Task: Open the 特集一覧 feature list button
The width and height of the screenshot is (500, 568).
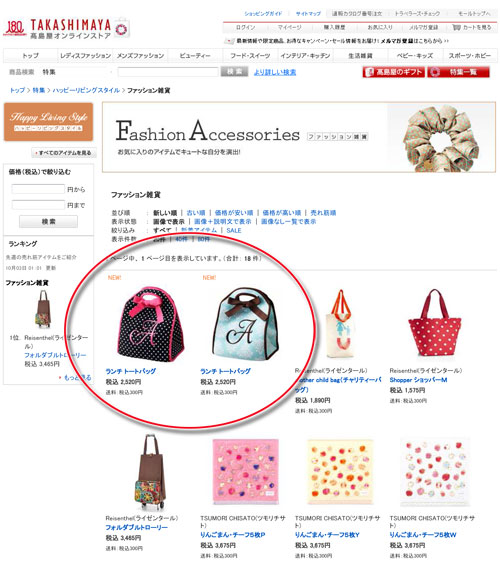Action: [458, 72]
